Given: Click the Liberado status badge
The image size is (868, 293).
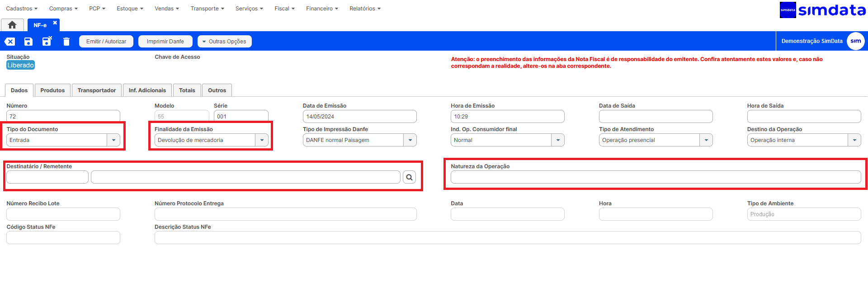Looking at the screenshot, I should (x=20, y=65).
